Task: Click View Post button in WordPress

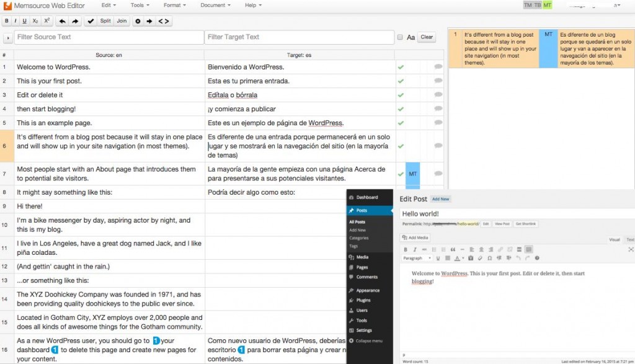Action: click(x=502, y=224)
